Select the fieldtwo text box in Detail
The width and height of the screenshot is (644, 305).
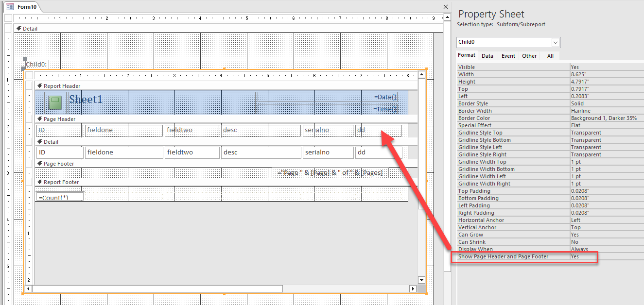(192, 152)
